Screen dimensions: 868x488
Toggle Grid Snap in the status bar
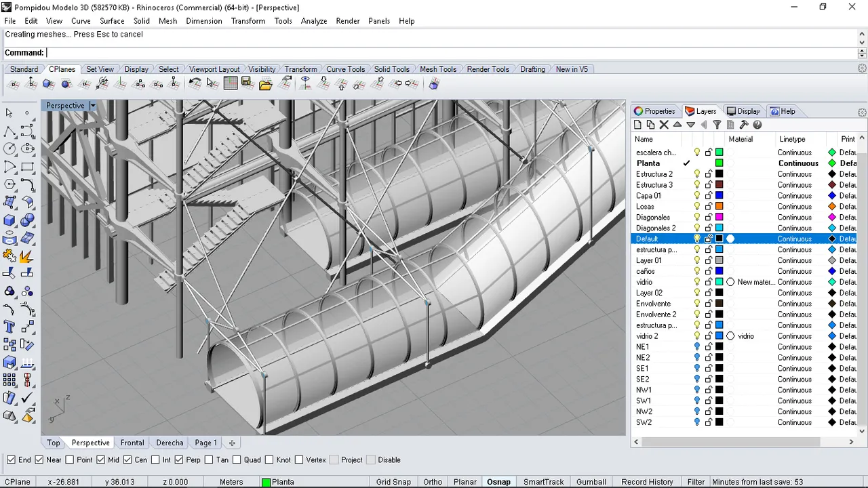pos(393,482)
